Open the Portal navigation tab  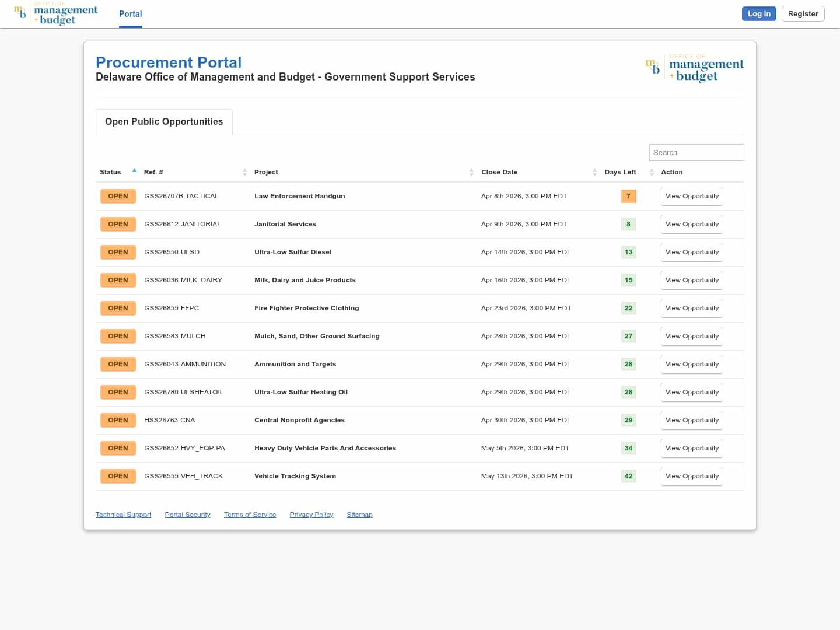point(130,14)
